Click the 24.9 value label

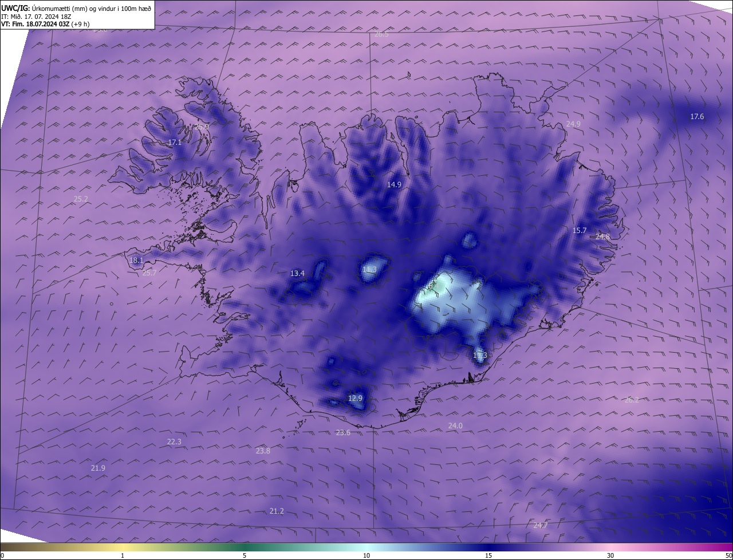coord(573,124)
